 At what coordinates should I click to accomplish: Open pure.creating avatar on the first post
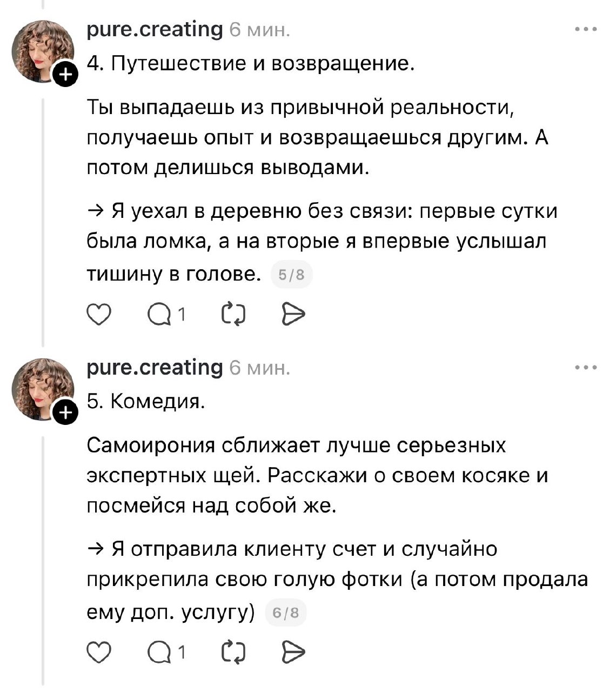42,50
